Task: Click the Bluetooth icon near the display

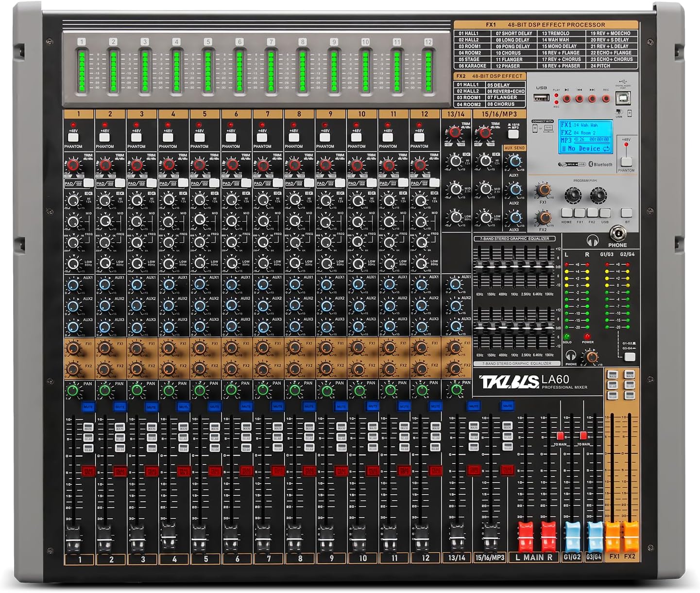Action: point(590,164)
